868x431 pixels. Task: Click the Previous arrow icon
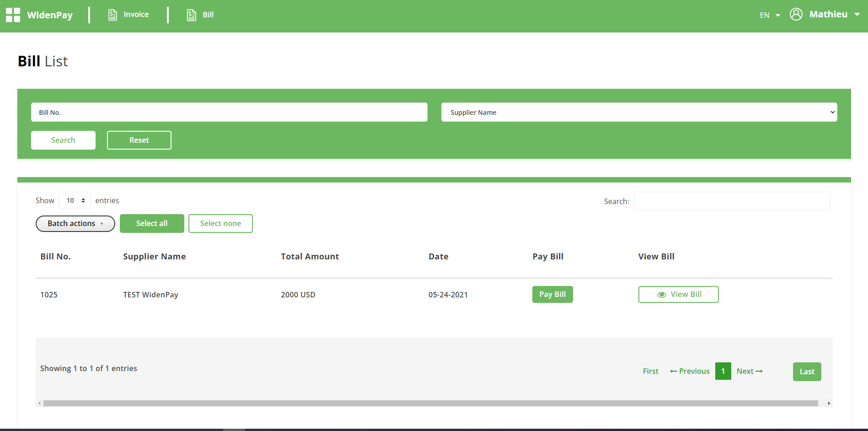[x=673, y=371]
